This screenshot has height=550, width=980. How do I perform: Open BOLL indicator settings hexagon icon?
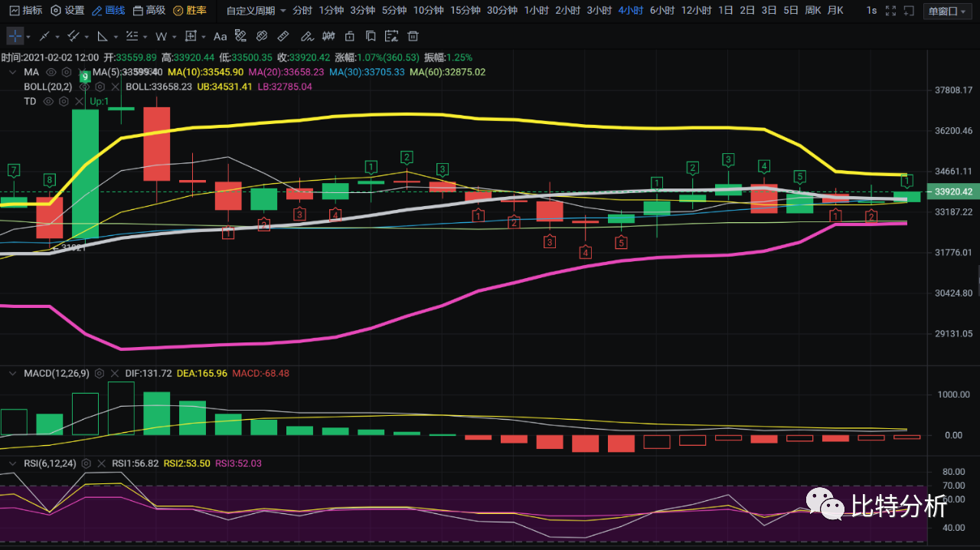point(100,87)
